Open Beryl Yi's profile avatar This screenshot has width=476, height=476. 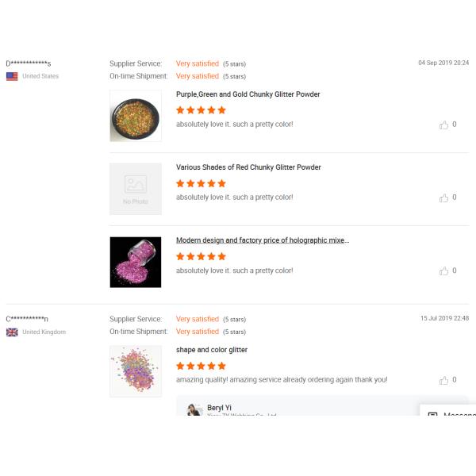pyautogui.click(x=194, y=409)
